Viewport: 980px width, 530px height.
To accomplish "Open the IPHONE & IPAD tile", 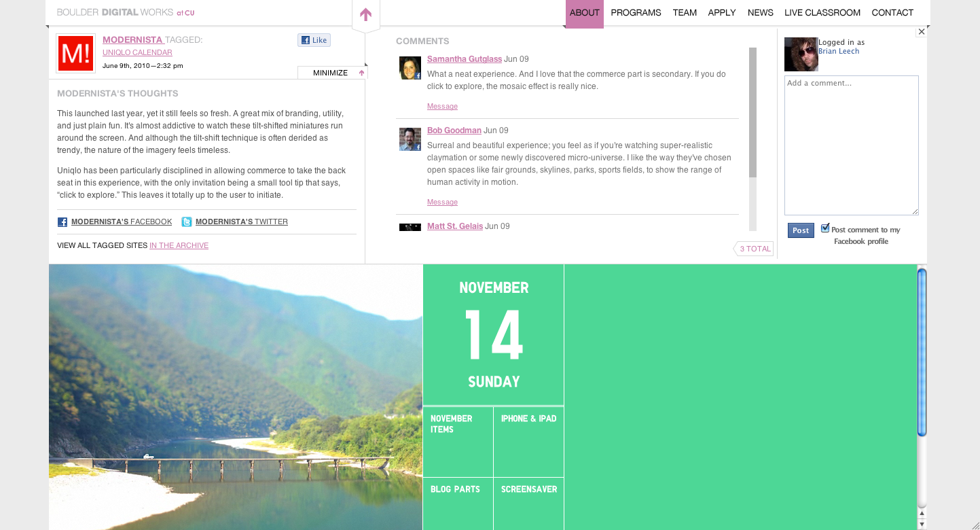I will tap(529, 442).
